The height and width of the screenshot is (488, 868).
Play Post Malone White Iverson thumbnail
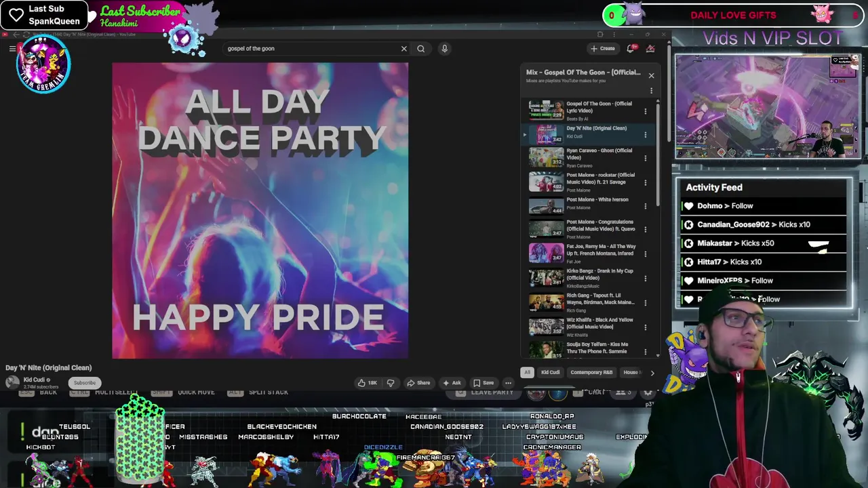tap(546, 205)
